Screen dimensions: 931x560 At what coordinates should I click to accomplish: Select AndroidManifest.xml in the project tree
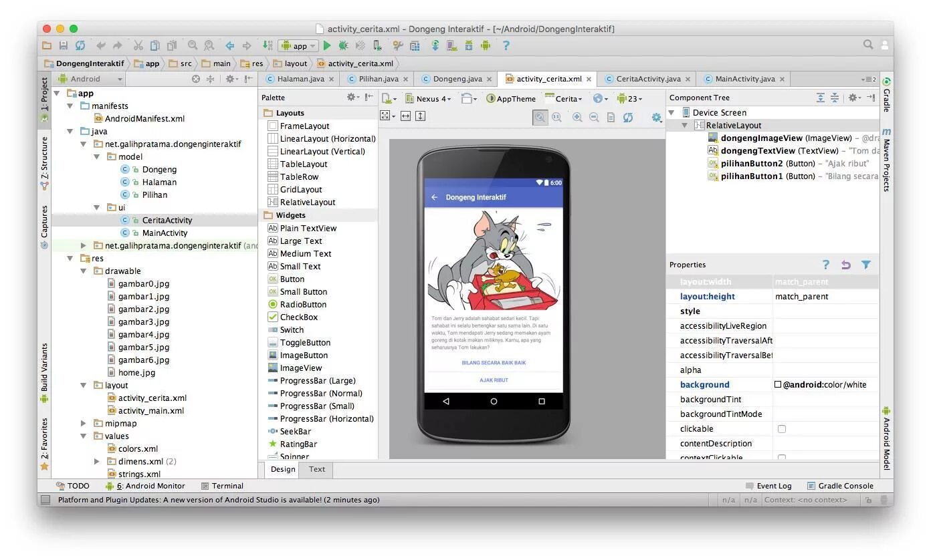click(x=138, y=119)
